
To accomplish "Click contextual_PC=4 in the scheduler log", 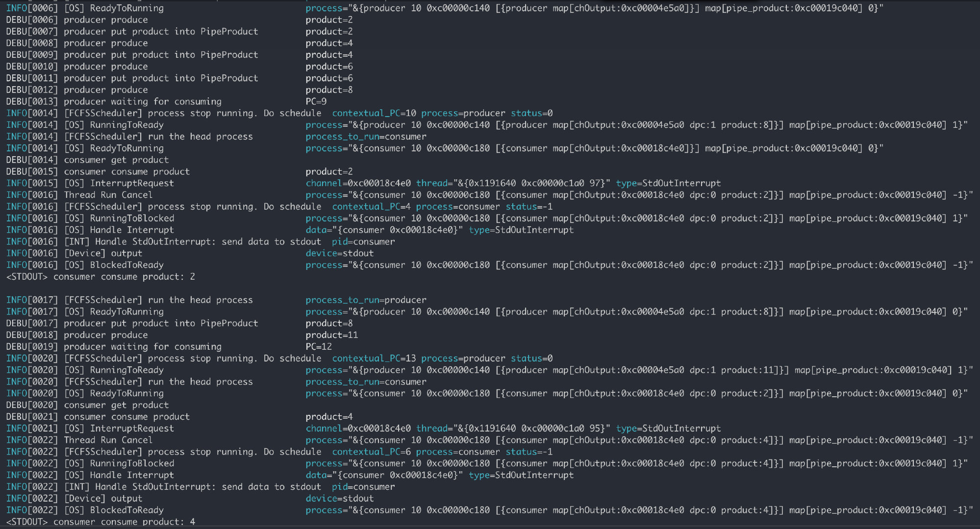I will tap(371, 207).
